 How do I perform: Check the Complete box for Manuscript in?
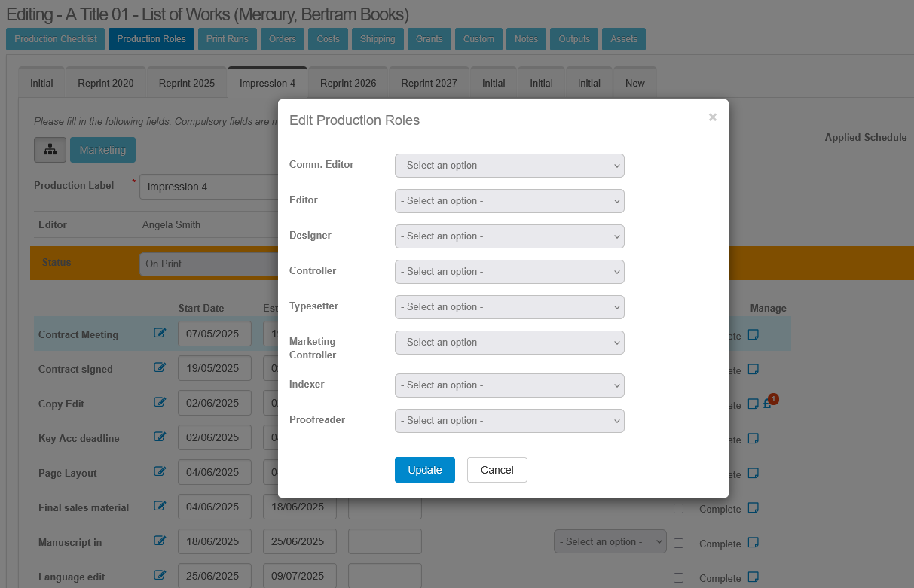678,543
